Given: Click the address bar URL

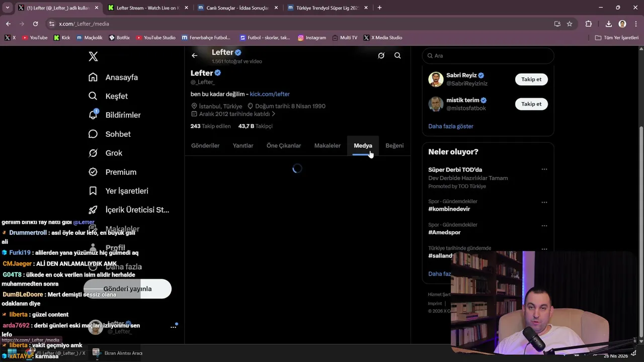Looking at the screenshot, I should 84,24.
